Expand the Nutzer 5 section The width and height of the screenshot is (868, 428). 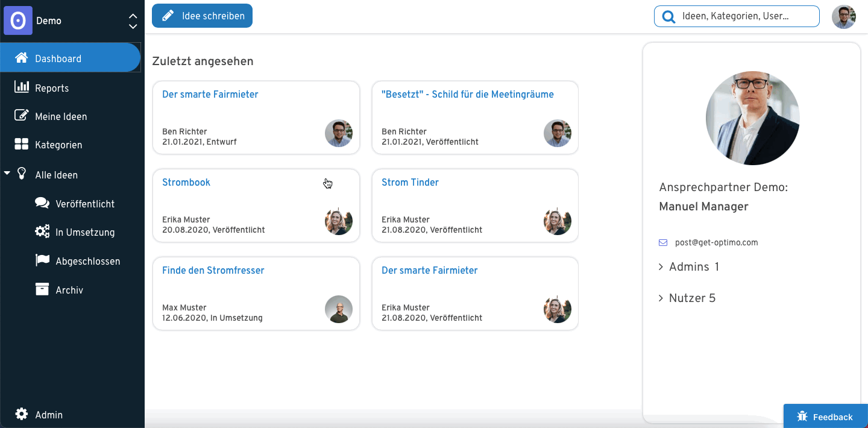[x=687, y=298]
